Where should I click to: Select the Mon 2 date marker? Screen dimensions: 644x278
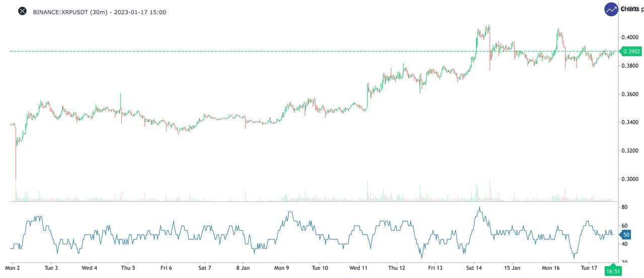click(x=17, y=268)
